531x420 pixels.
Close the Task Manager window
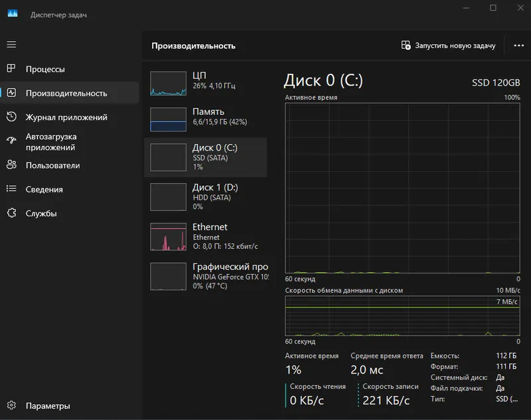click(520, 7)
